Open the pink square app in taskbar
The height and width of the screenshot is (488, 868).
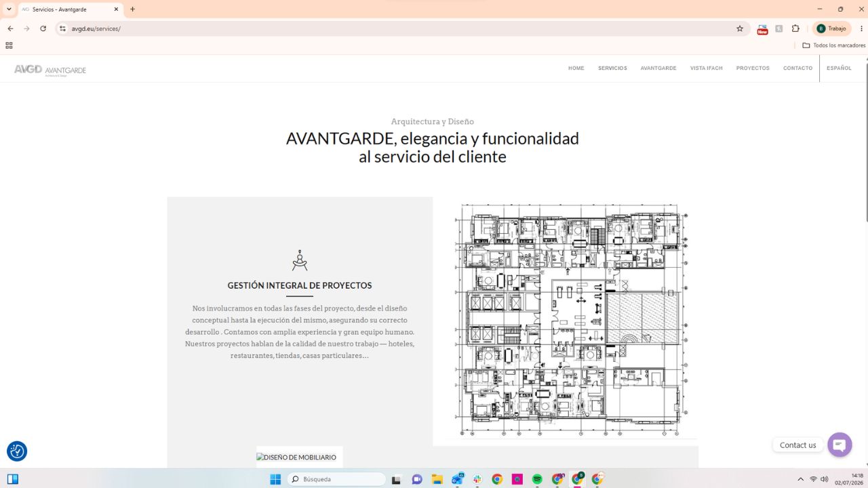click(517, 479)
